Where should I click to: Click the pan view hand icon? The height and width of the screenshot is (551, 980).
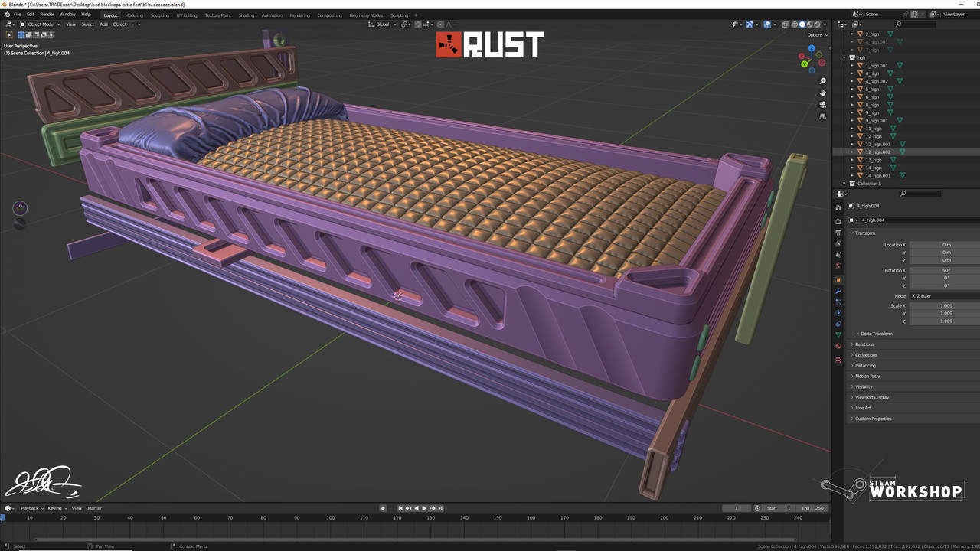pos(823,93)
